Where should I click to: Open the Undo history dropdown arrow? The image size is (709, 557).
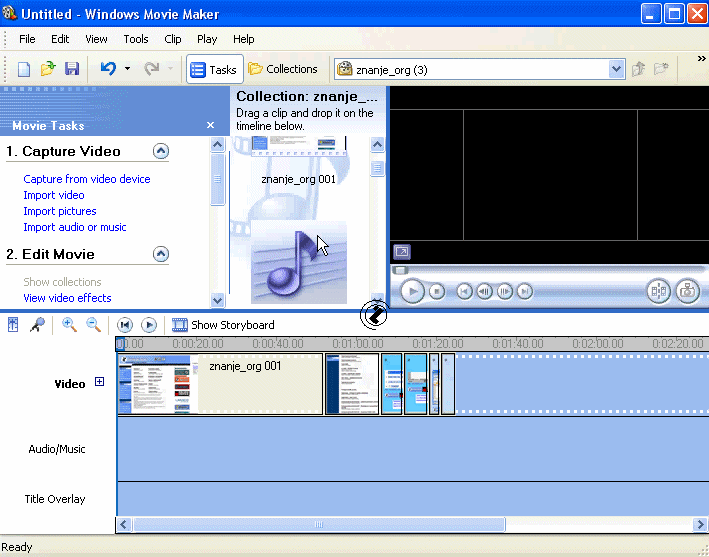[128, 69]
